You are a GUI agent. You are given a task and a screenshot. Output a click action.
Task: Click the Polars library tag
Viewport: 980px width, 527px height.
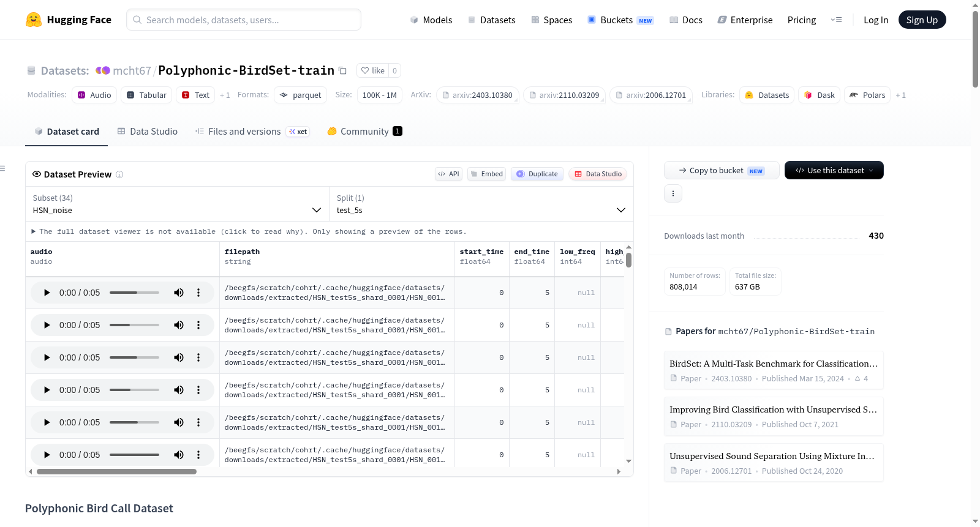[867, 95]
